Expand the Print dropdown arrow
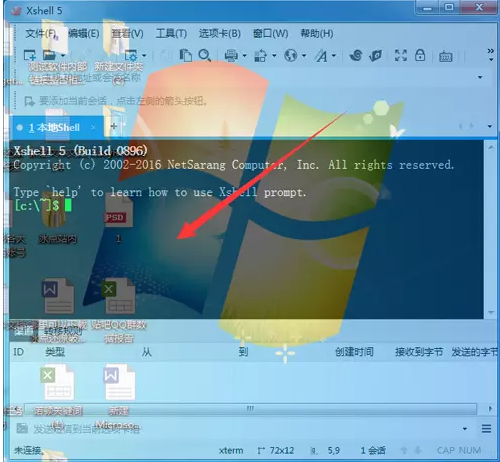Viewport: 500px width, 462px height. pyautogui.click(x=244, y=56)
